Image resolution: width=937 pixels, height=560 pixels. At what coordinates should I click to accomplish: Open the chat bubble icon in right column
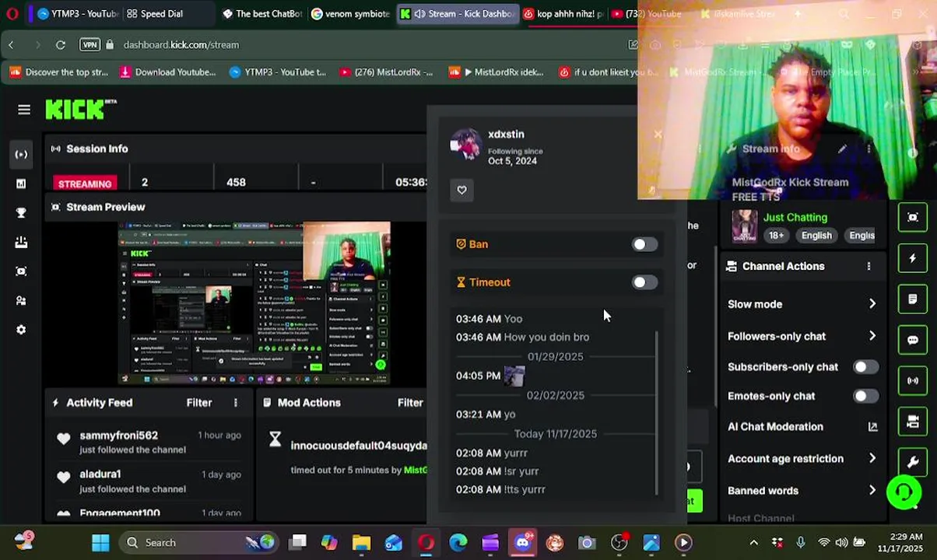click(913, 340)
